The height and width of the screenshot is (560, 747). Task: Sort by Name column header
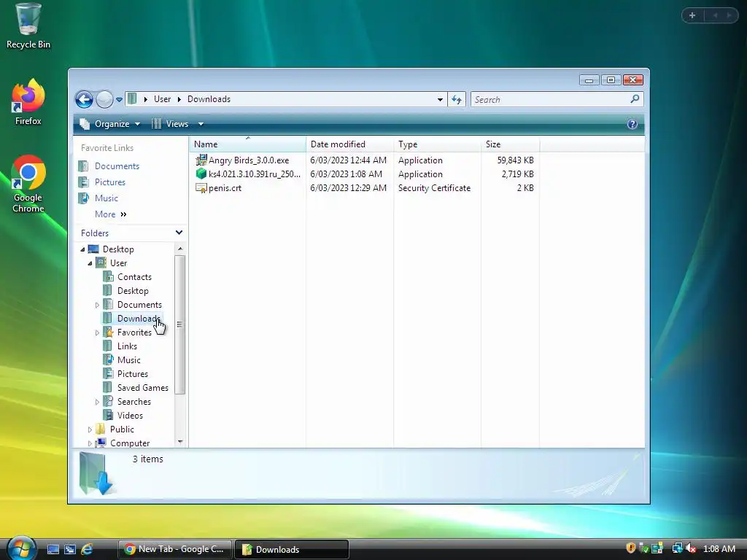[x=247, y=144]
